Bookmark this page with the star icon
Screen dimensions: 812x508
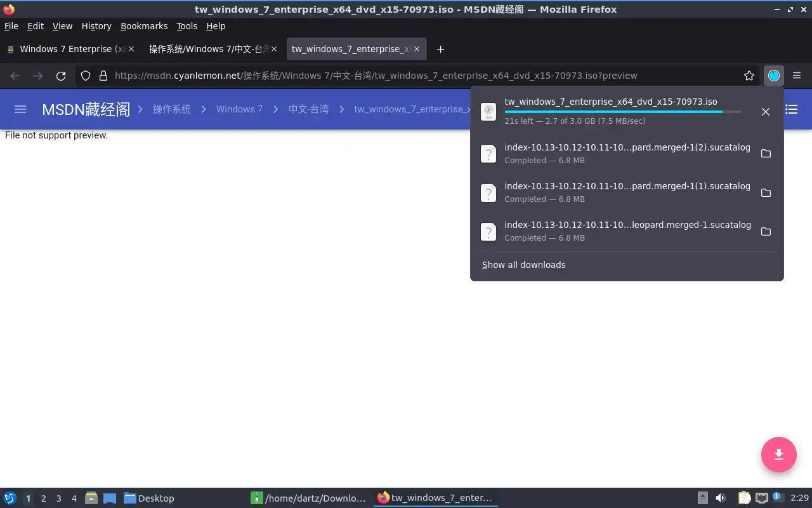[749, 76]
